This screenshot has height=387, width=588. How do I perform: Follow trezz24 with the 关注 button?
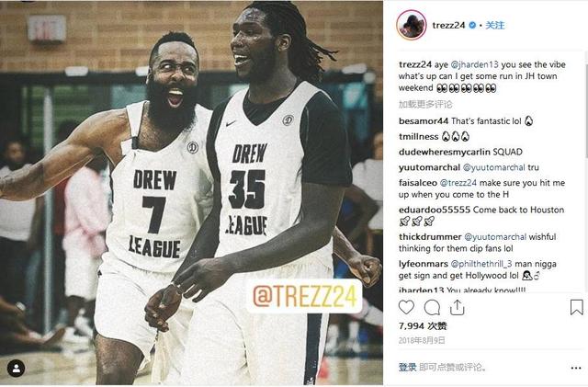(495, 25)
